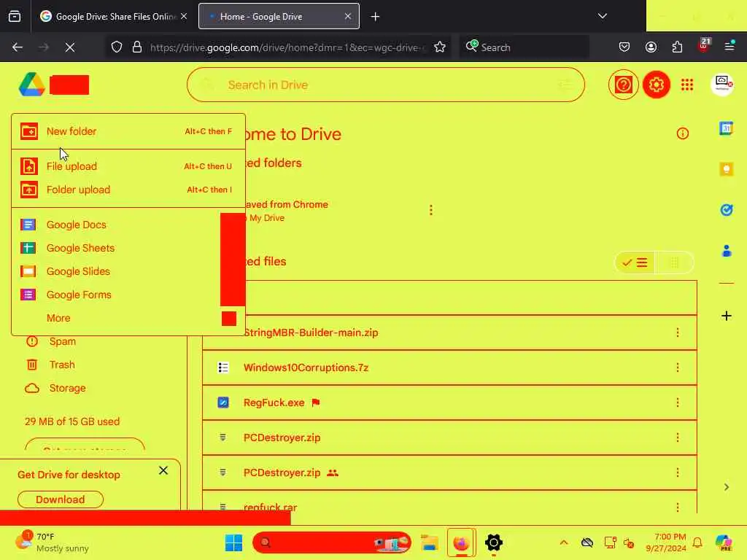The width and height of the screenshot is (747, 560).
Task: Switch to list layout view
Action: [635, 262]
